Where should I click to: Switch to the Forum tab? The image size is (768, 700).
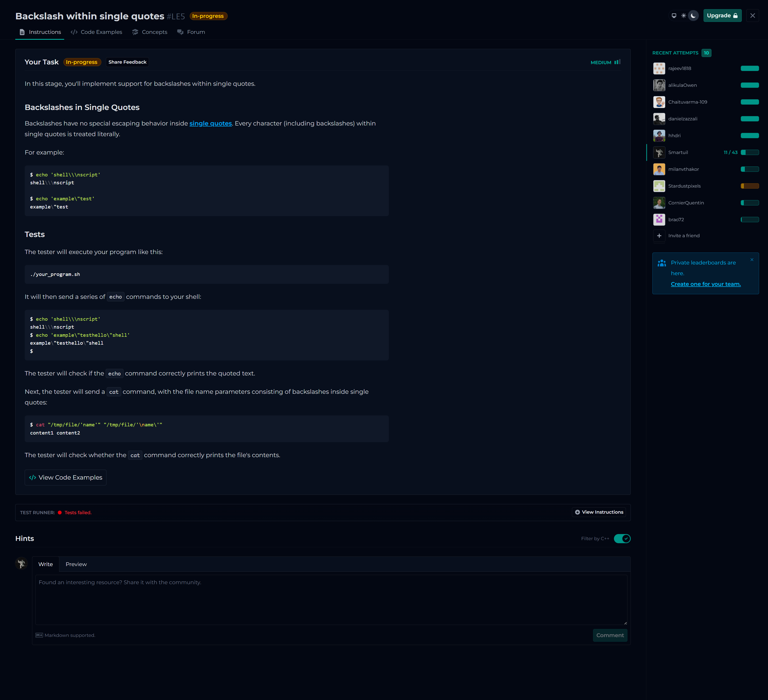click(191, 32)
